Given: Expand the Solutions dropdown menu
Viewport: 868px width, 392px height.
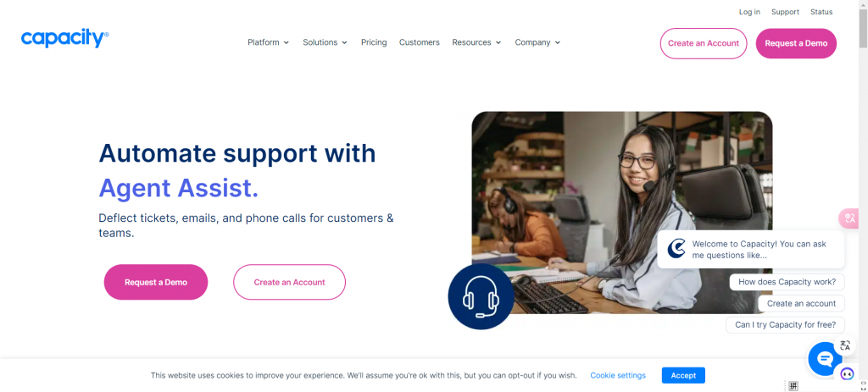Looking at the screenshot, I should coord(325,42).
